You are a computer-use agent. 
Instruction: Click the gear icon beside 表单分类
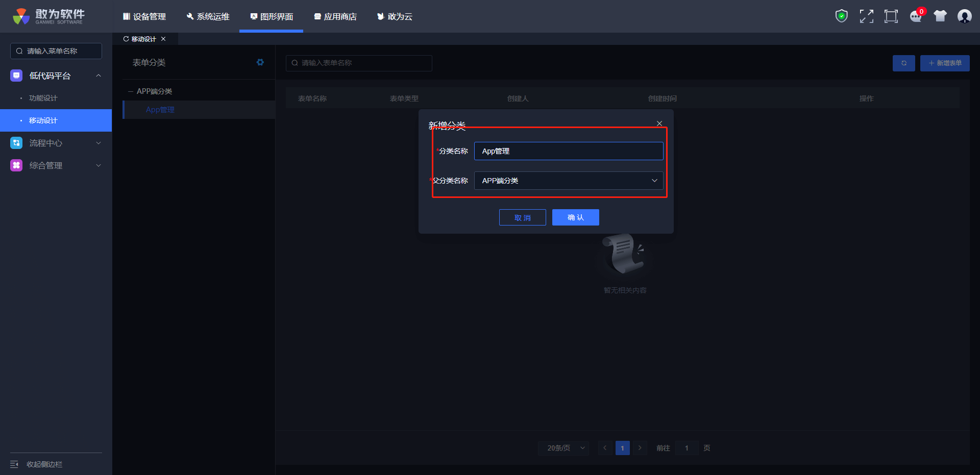[x=260, y=62]
